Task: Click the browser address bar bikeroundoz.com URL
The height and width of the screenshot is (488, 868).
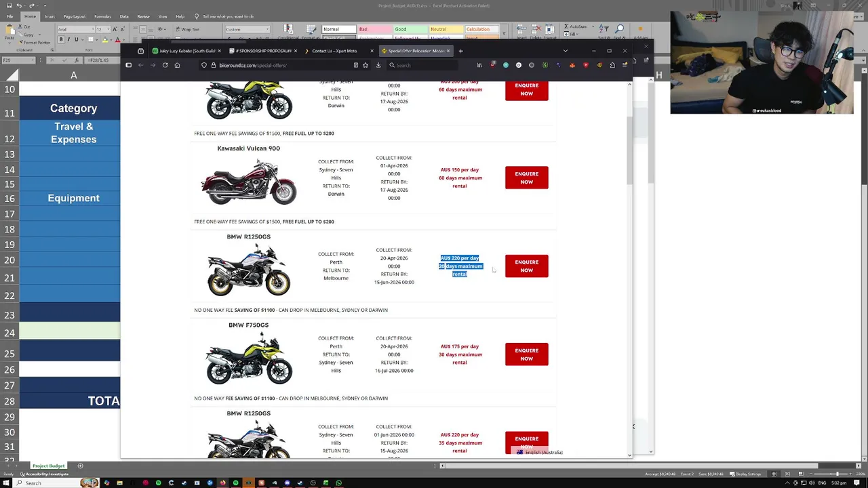Action: tap(253, 65)
